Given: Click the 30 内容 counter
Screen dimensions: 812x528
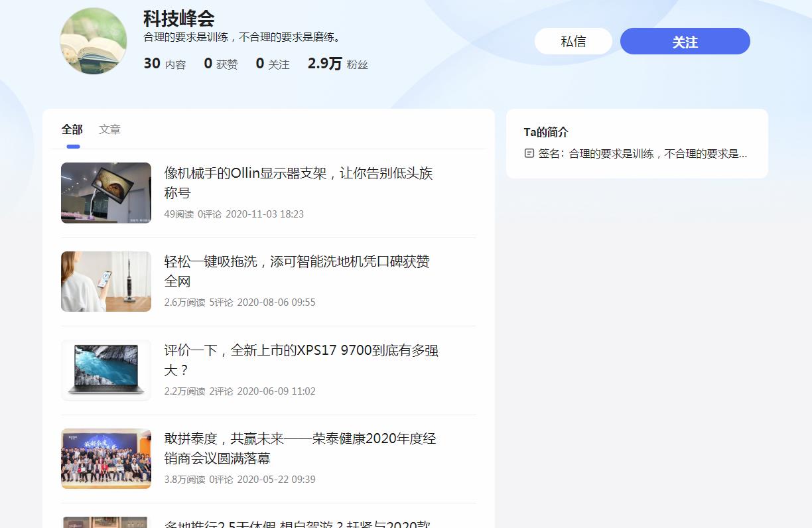Looking at the screenshot, I should click(x=165, y=64).
